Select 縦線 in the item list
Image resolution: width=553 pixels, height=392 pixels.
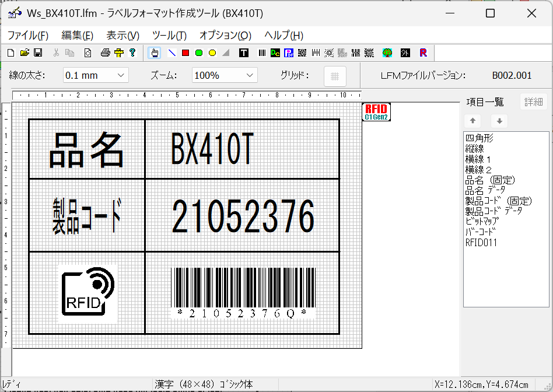click(x=475, y=149)
